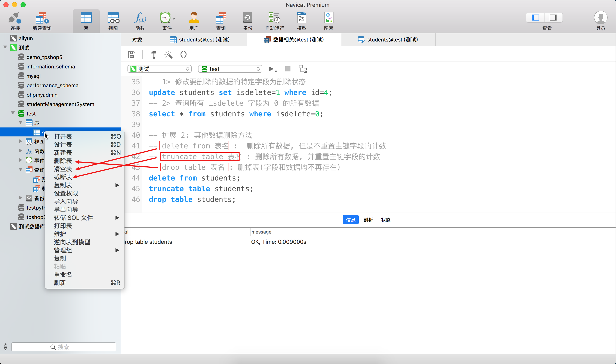
Task: Click the beautify SQL magic wand icon
Action: click(168, 55)
